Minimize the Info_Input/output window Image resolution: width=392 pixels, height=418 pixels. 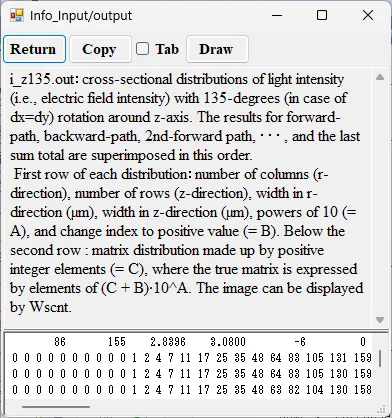(x=277, y=15)
